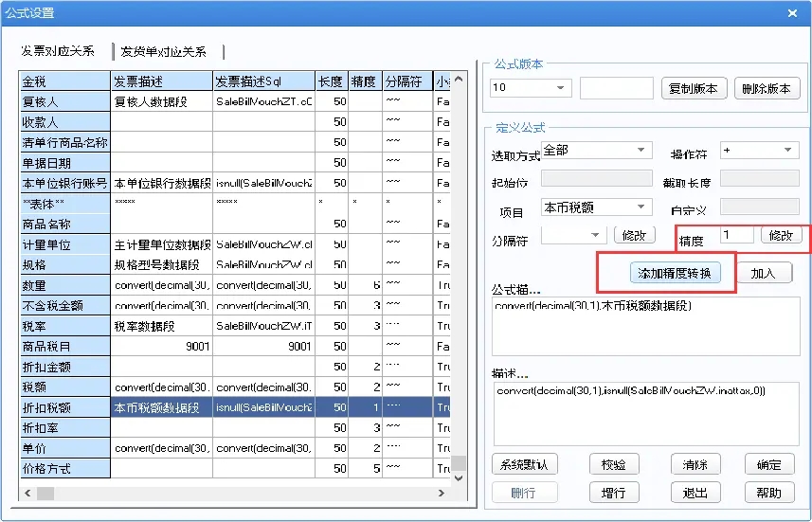Viewport: 812px width, 522px height.
Task: Click the horizontal scrollbar thumb
Action: (x=45, y=493)
